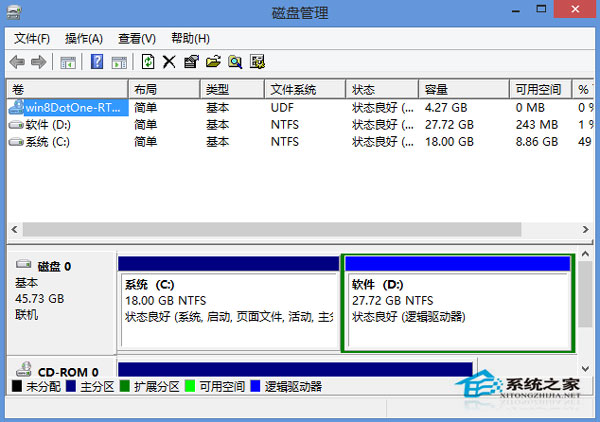Image resolution: width=600 pixels, height=422 pixels.
Task: Click the Disk Management title bar icon
Action: 14,12
